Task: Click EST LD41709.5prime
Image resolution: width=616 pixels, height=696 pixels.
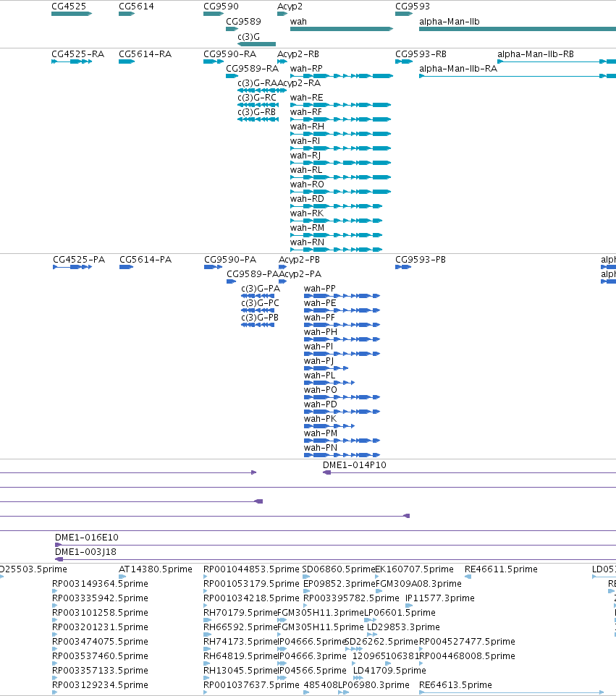Action: (389, 671)
